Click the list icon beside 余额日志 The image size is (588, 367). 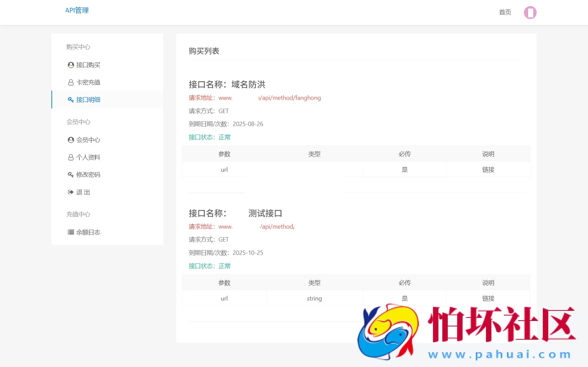point(70,232)
